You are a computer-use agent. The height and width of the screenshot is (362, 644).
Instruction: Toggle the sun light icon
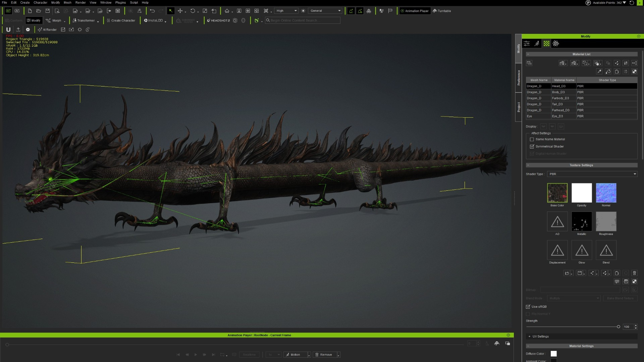click(x=303, y=11)
